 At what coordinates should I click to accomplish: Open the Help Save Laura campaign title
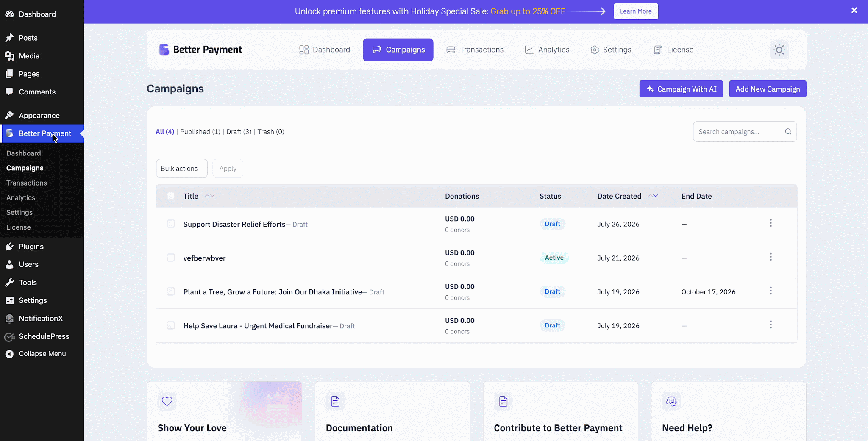tap(258, 326)
